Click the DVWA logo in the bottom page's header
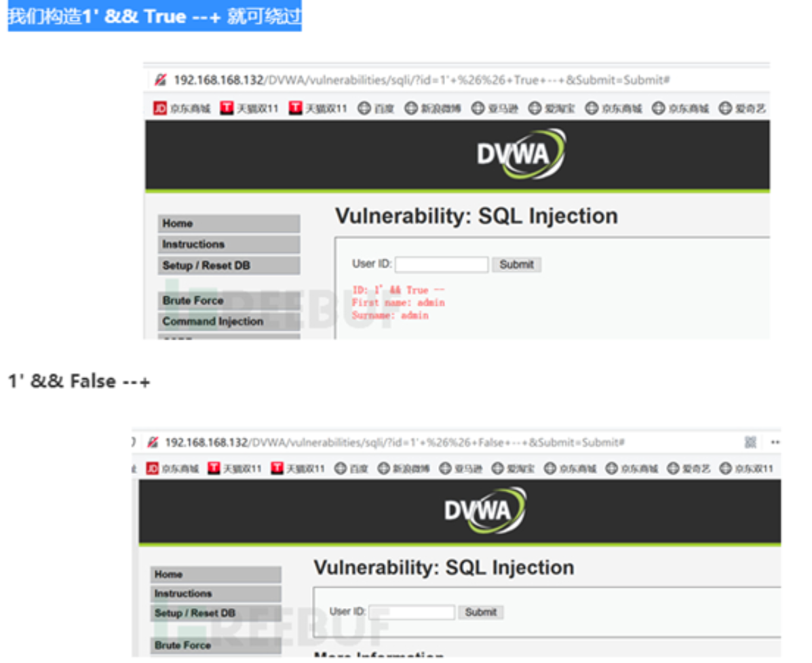The width and height of the screenshot is (812, 663). (485, 510)
